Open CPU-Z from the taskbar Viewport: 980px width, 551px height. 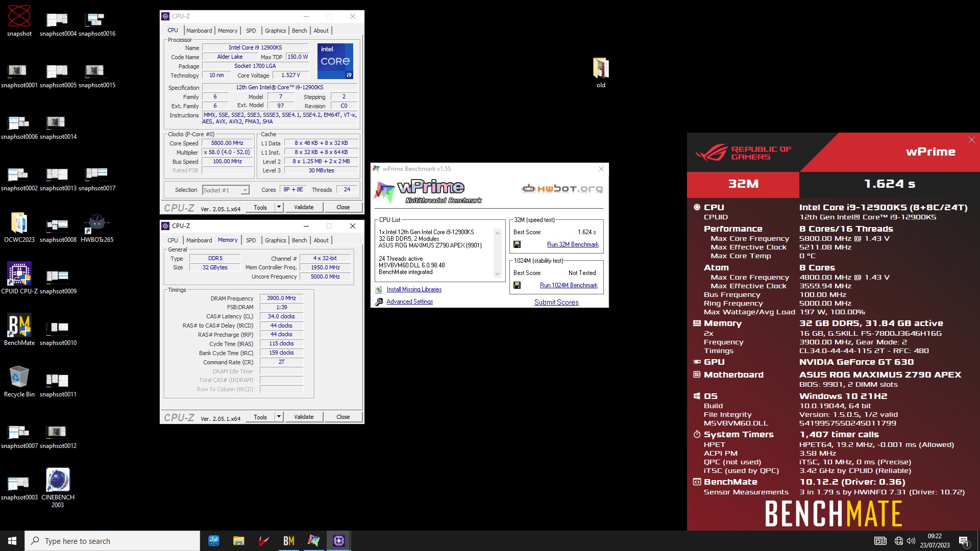(338, 541)
